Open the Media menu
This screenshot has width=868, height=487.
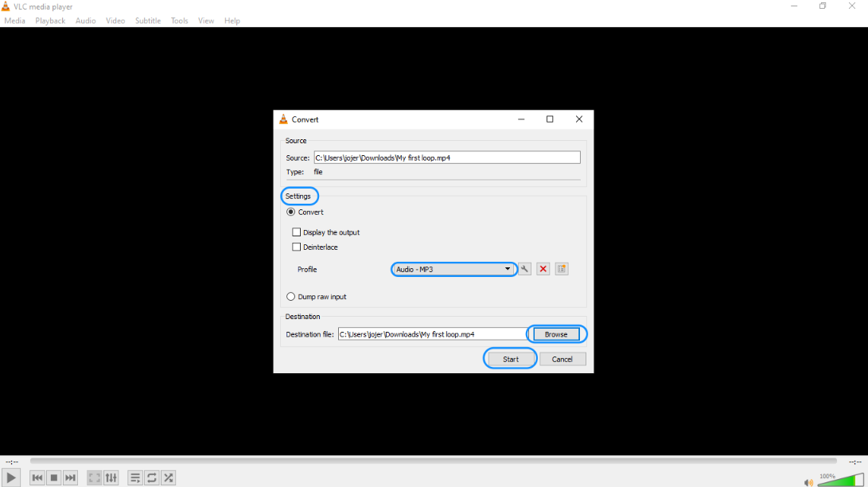click(x=14, y=21)
